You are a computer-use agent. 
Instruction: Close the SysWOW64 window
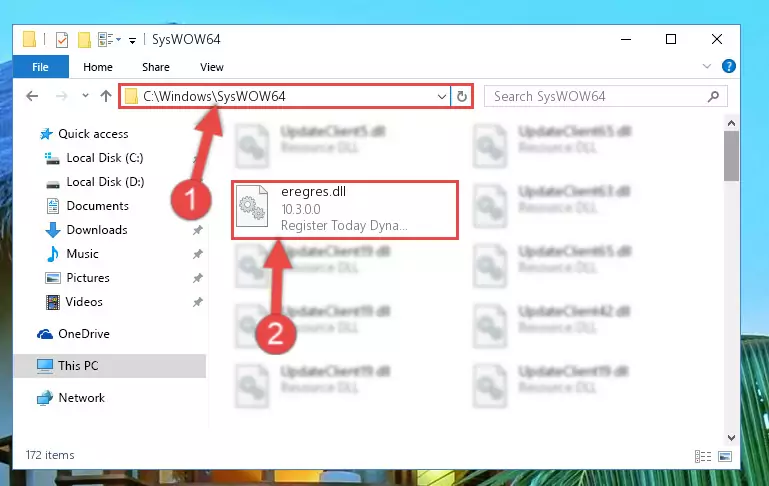pyautogui.click(x=717, y=39)
